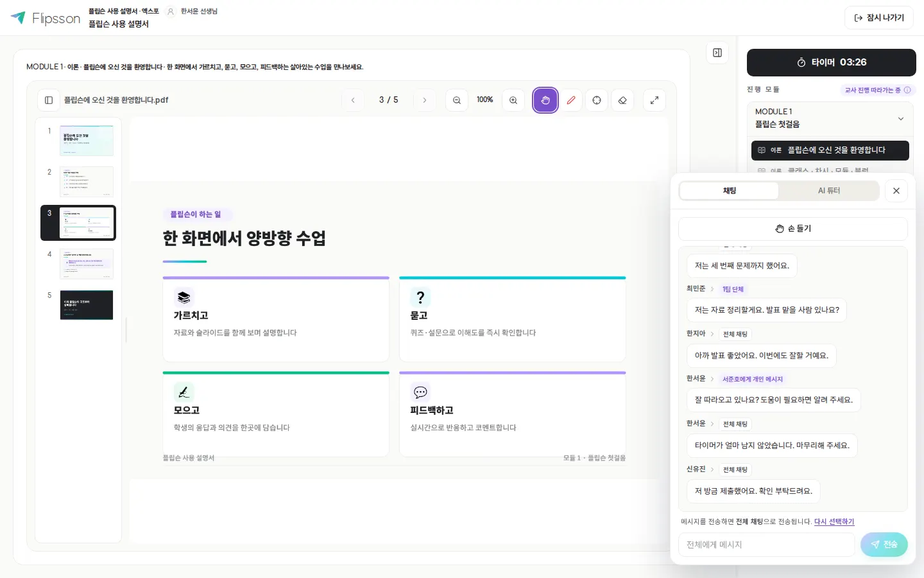Open page 2 thumbnail
The image size is (924, 578).
click(87, 182)
